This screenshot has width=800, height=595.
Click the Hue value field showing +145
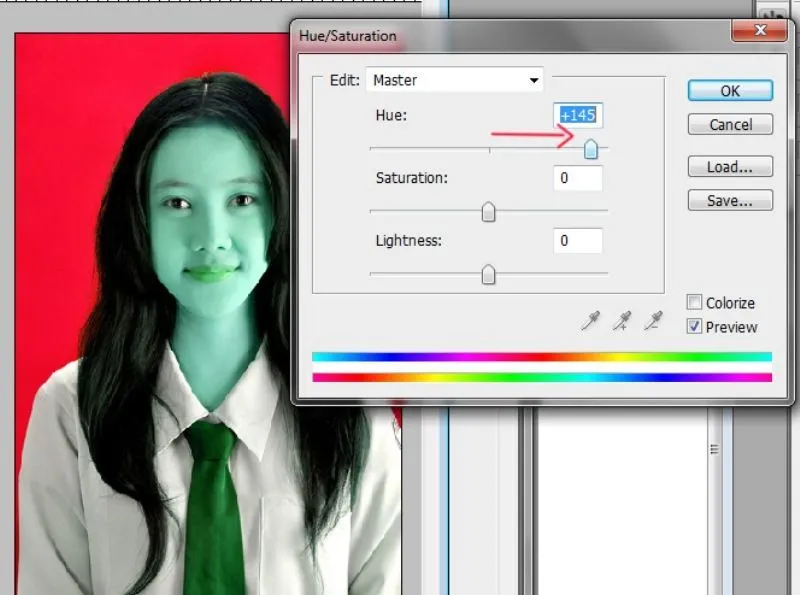pos(578,115)
